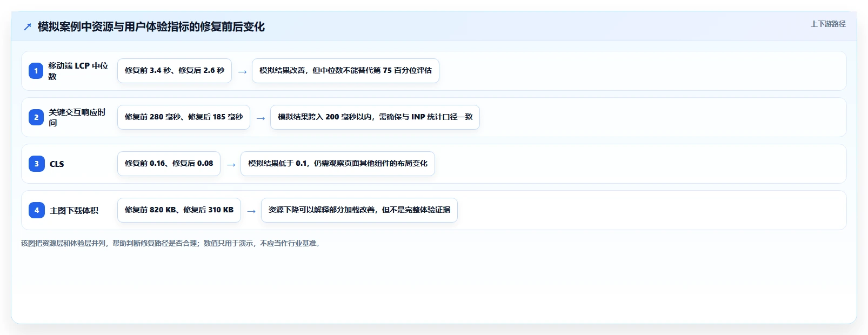This screenshot has width=868, height=335.
Task: Click the arrow in the CLS row
Action: tap(231, 164)
